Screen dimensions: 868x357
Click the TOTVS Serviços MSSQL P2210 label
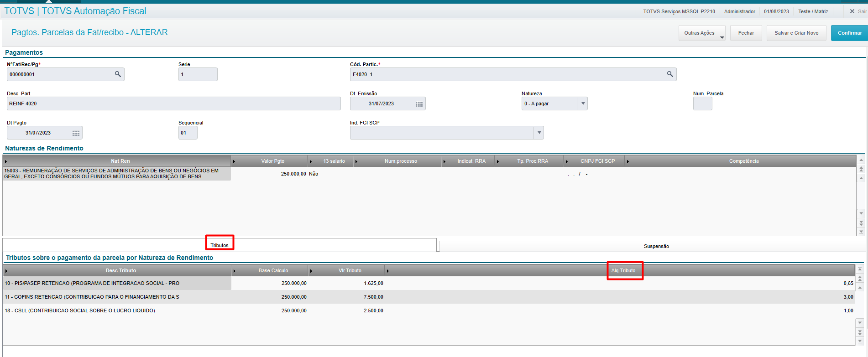(x=679, y=11)
